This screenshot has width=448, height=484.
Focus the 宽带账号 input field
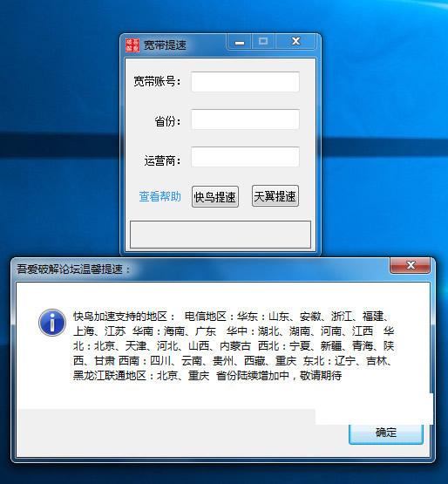245,82
